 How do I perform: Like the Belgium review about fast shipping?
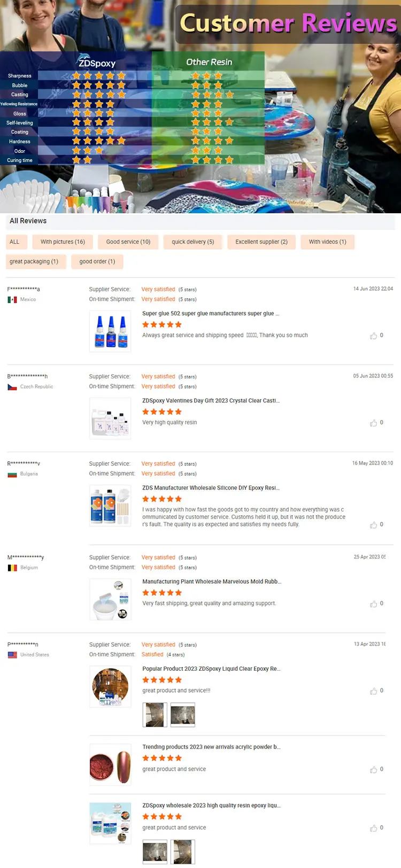click(374, 604)
